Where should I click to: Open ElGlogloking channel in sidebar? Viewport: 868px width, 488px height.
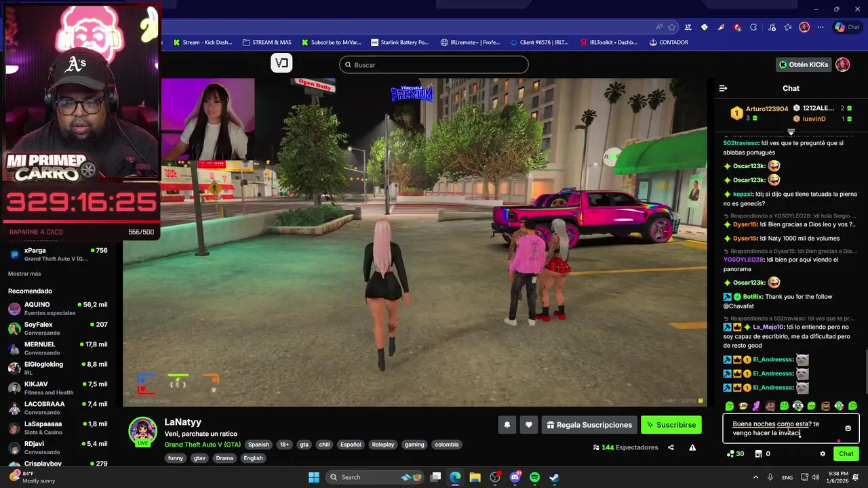point(58,368)
